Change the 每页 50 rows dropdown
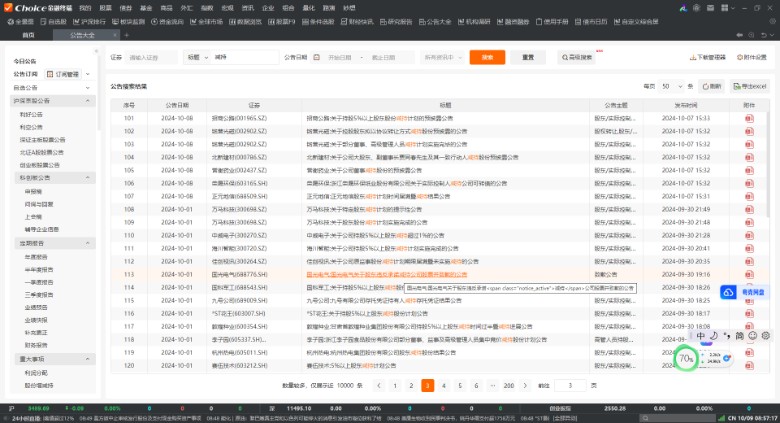The height and width of the screenshot is (423, 780). tap(670, 87)
